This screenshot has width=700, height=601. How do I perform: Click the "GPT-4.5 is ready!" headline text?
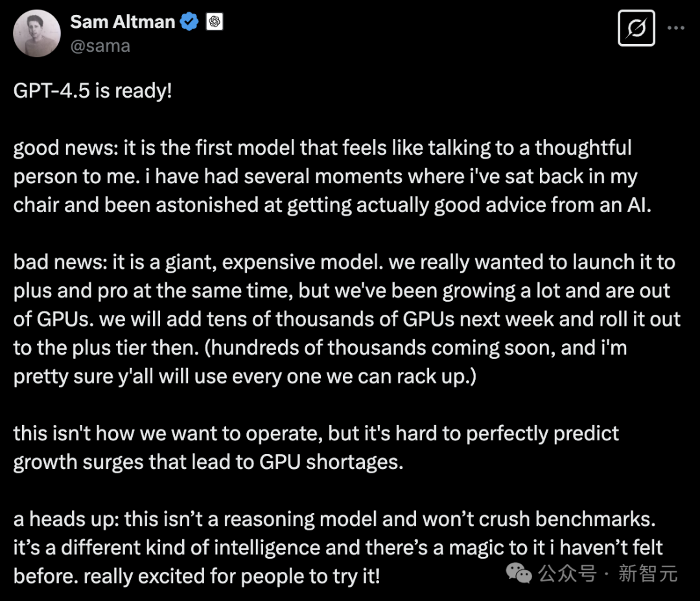pos(93,91)
